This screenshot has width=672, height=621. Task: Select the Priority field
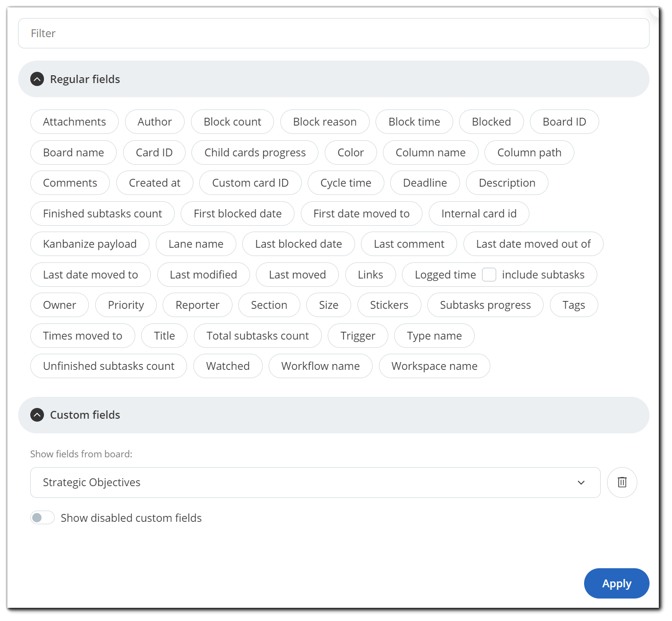(x=126, y=305)
